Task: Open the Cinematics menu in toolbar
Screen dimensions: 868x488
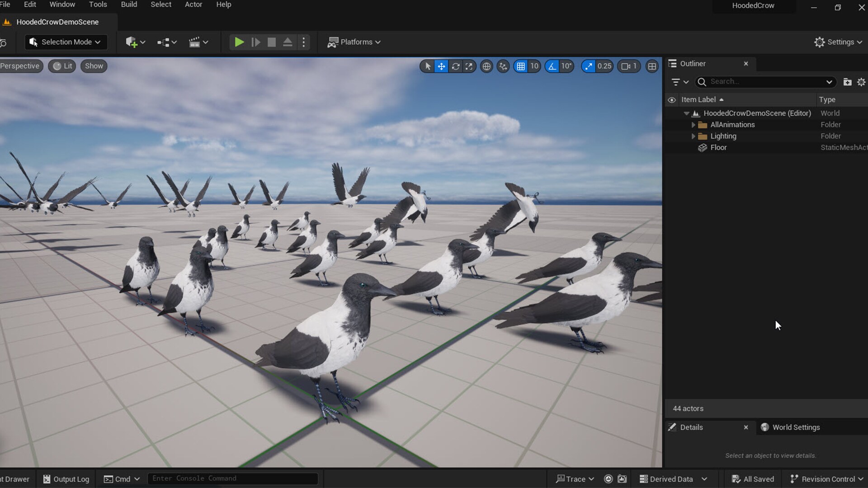Action: click(198, 42)
